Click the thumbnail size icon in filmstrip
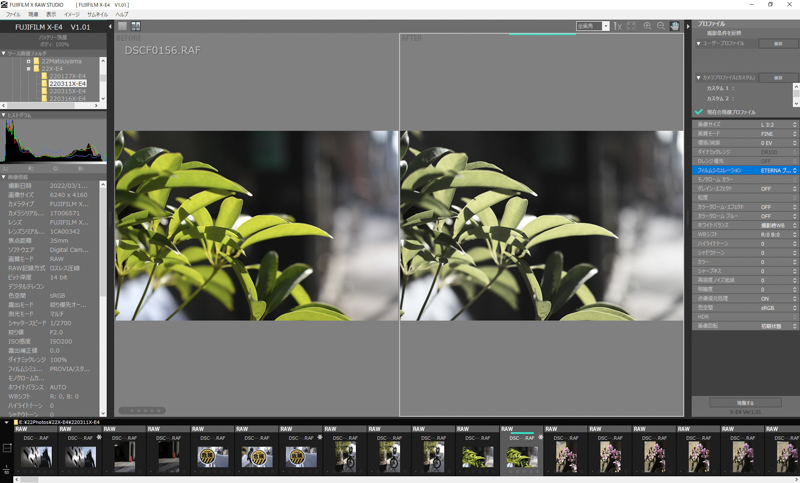The image size is (800, 483). (x=7, y=448)
